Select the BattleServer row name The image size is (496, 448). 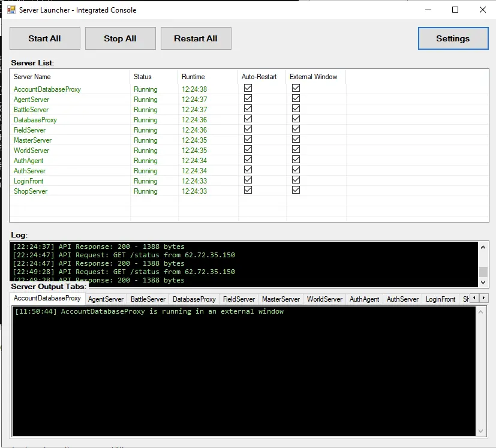coord(31,110)
